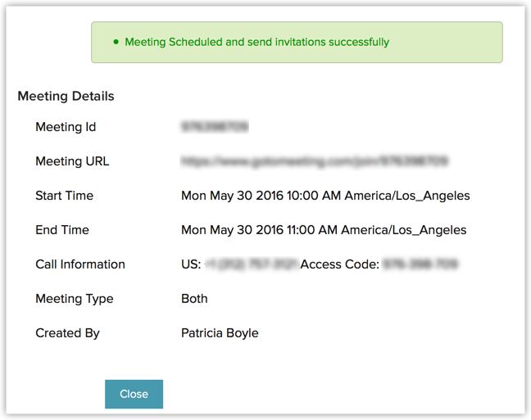This screenshot has height=420, width=531.
Task: Click the Meeting URL label
Action: 72,161
